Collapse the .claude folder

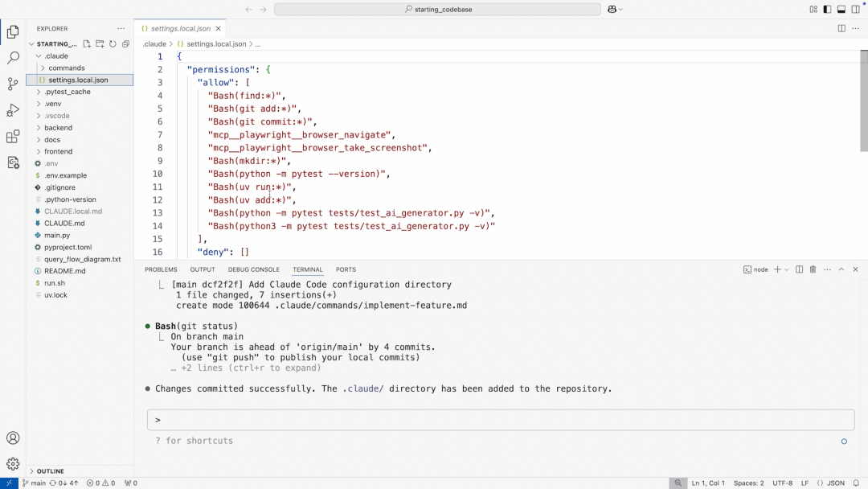[x=55, y=56]
